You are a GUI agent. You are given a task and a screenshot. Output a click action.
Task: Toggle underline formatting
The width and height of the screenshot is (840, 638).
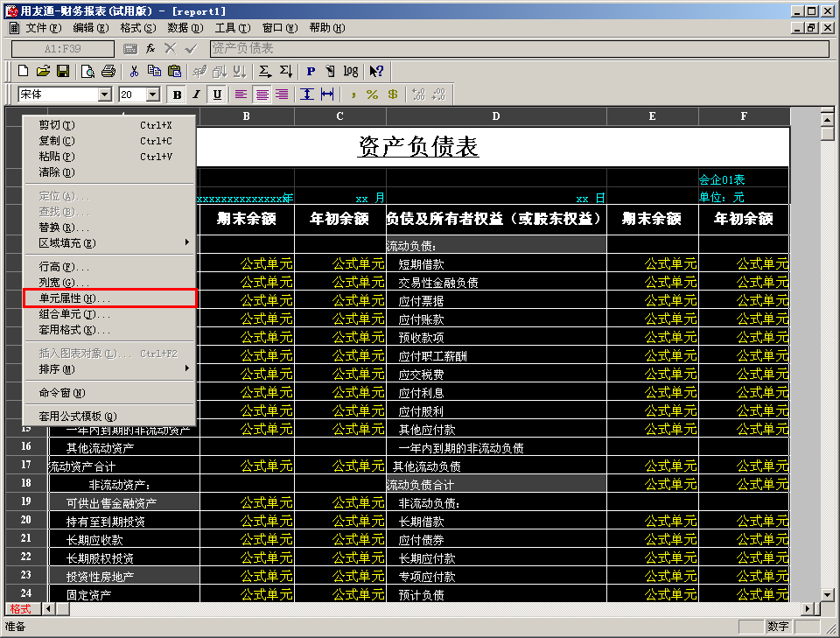point(217,95)
